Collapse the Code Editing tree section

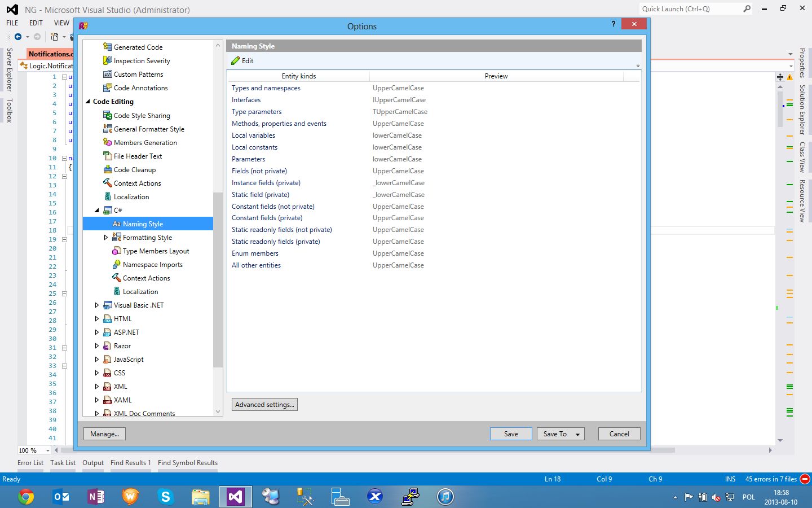tap(88, 102)
